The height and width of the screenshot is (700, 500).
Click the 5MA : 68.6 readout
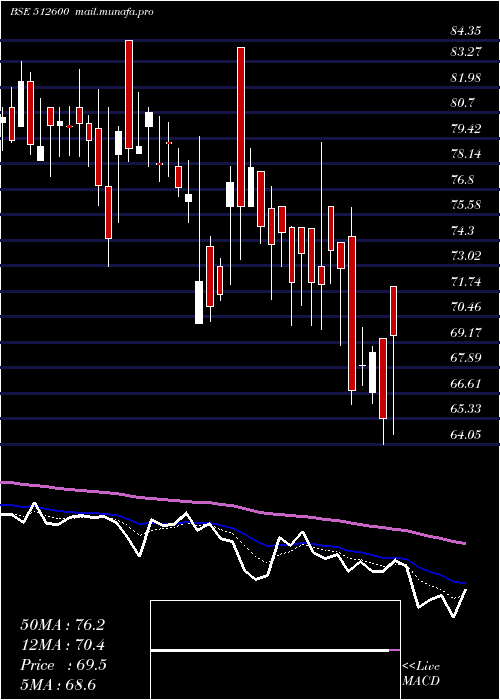pos(58,685)
